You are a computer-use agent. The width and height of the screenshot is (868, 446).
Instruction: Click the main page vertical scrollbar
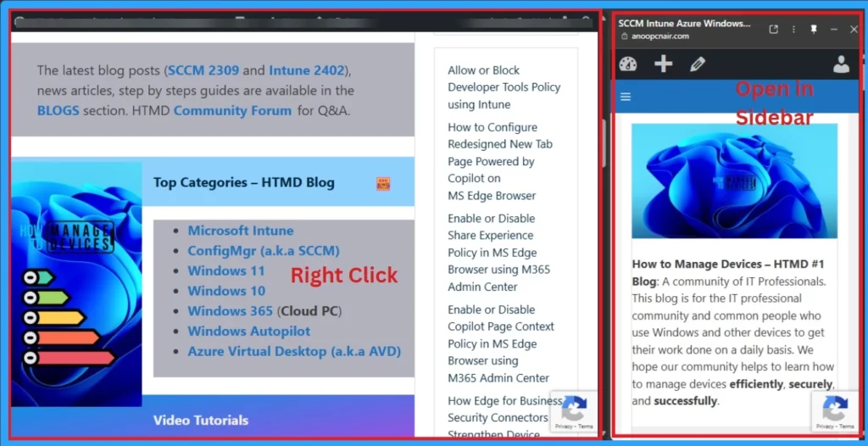(x=605, y=144)
